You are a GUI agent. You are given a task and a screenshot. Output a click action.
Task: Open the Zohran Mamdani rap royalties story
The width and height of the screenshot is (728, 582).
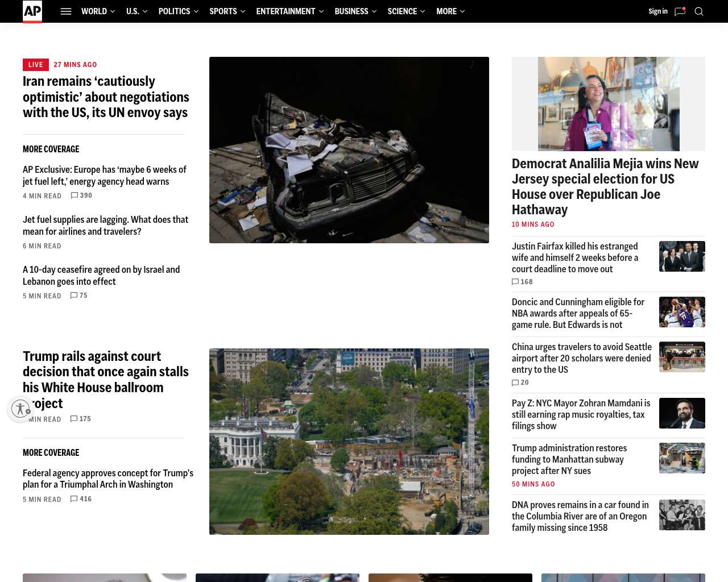[581, 414]
